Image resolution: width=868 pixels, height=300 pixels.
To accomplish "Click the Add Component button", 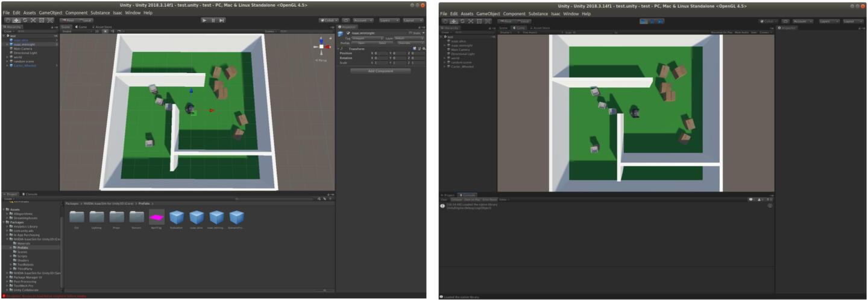I will [x=380, y=71].
